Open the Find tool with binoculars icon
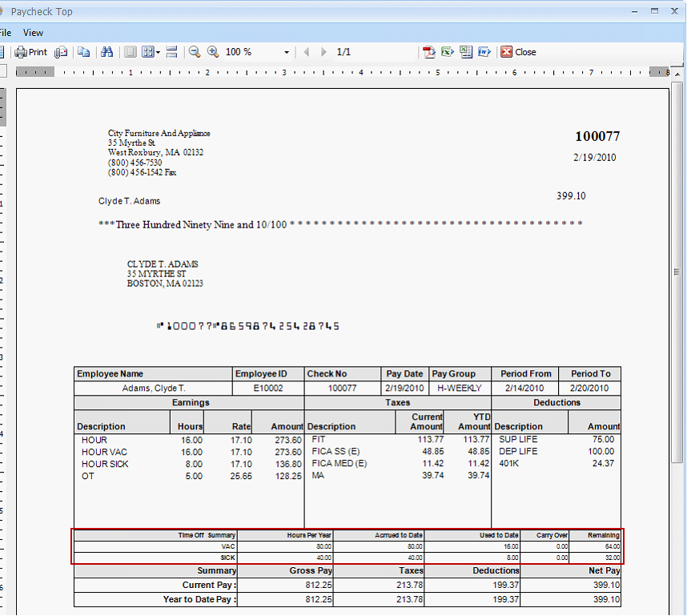 (x=107, y=51)
